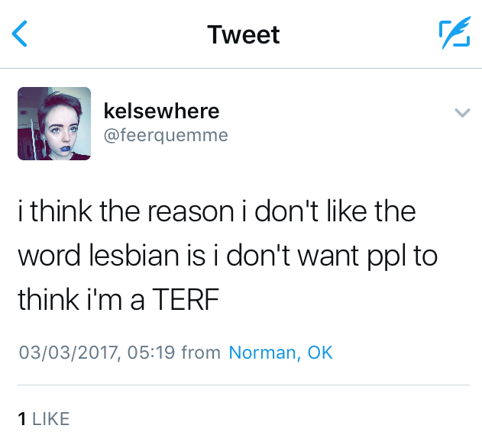Click the Tweet header title

(244, 35)
